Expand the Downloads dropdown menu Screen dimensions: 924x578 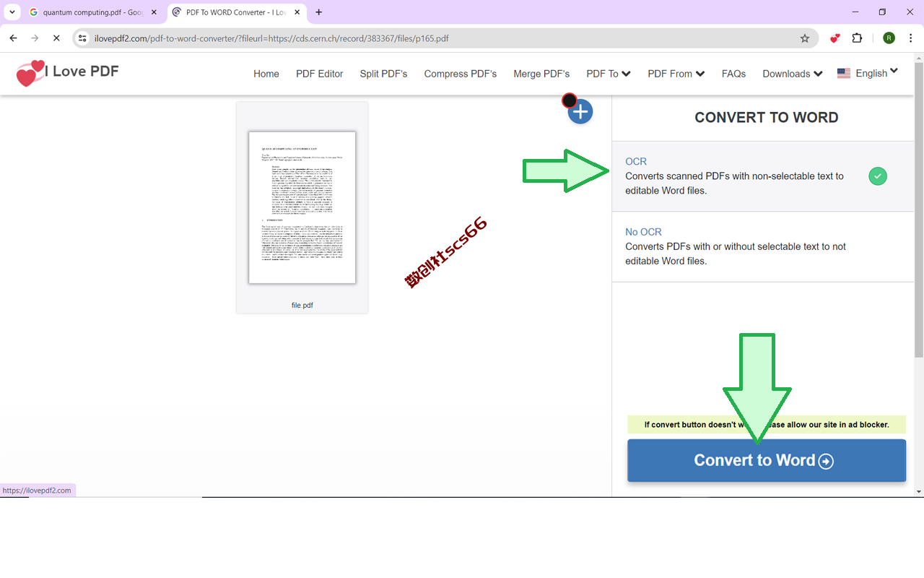(x=793, y=74)
